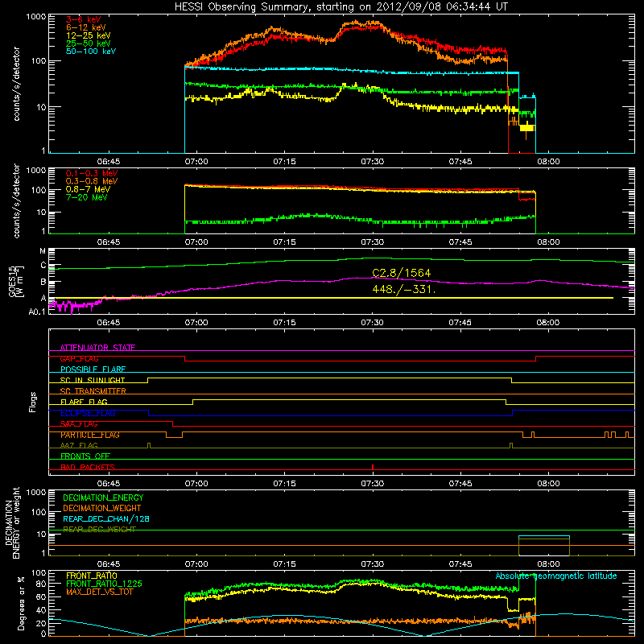Screen dimensions: 644x644
Task: Click the DECIMATION_ENERGY legend label
Action: point(103,497)
